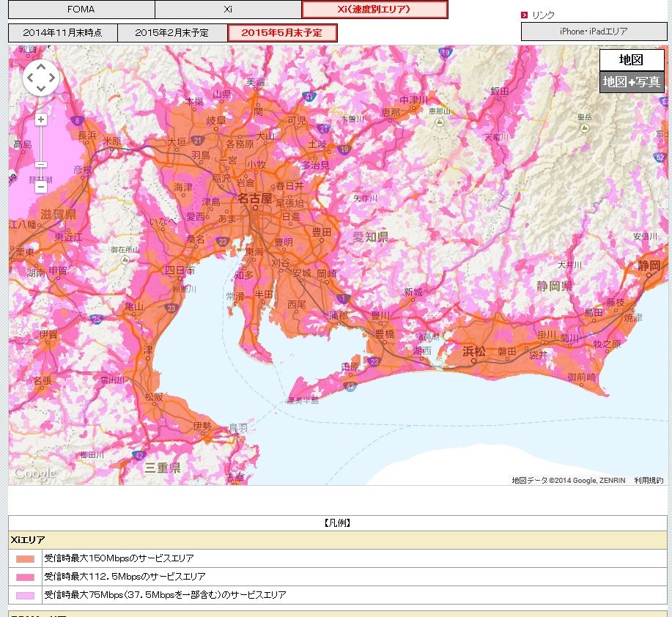This screenshot has width=672, height=617.
Task: Show coverage as of 2014年11月末時点
Action: [x=62, y=33]
